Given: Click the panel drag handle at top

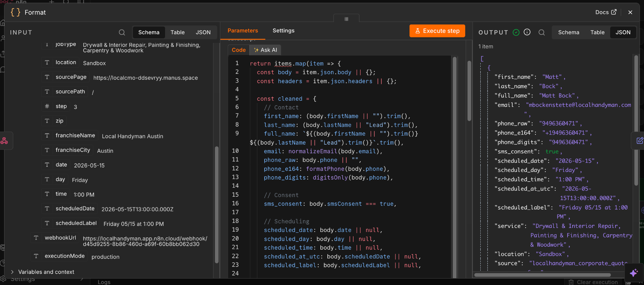Looking at the screenshot, I should tap(346, 19).
